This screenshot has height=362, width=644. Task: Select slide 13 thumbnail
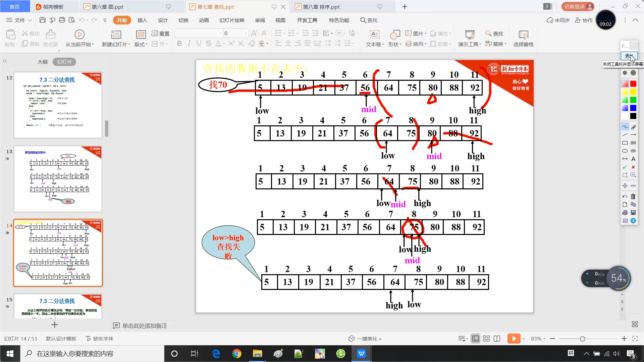point(58,179)
